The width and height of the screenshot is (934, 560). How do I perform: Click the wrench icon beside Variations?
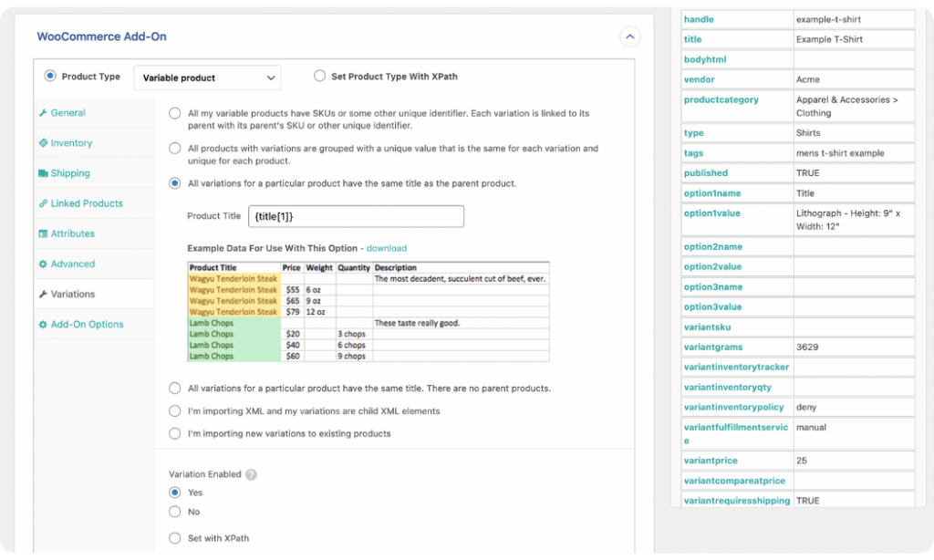[43, 294]
